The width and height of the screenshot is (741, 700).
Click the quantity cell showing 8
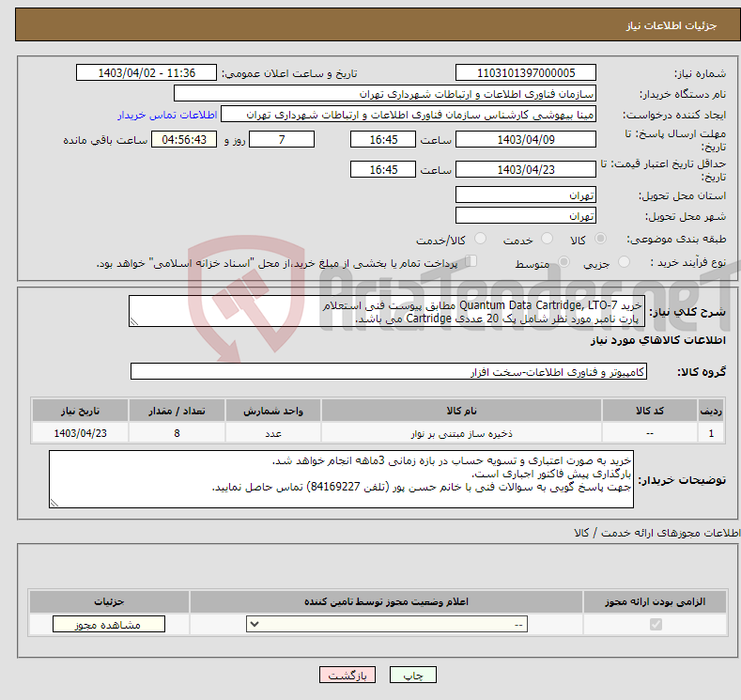(x=177, y=433)
